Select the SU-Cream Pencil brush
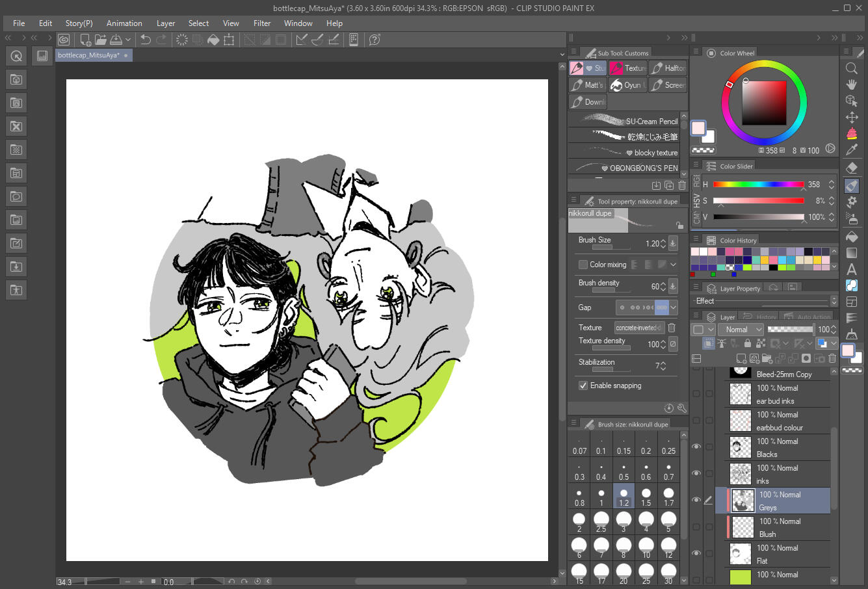This screenshot has width=868, height=589. 644,121
